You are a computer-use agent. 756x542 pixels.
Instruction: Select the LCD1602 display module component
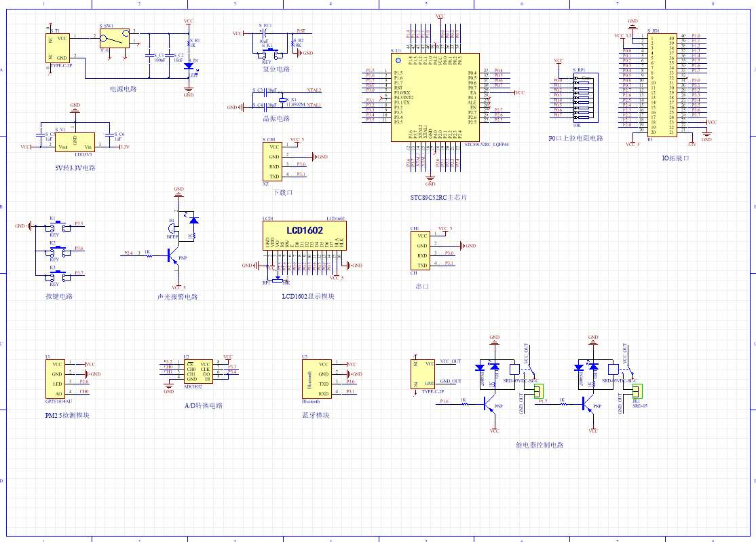tap(303, 234)
